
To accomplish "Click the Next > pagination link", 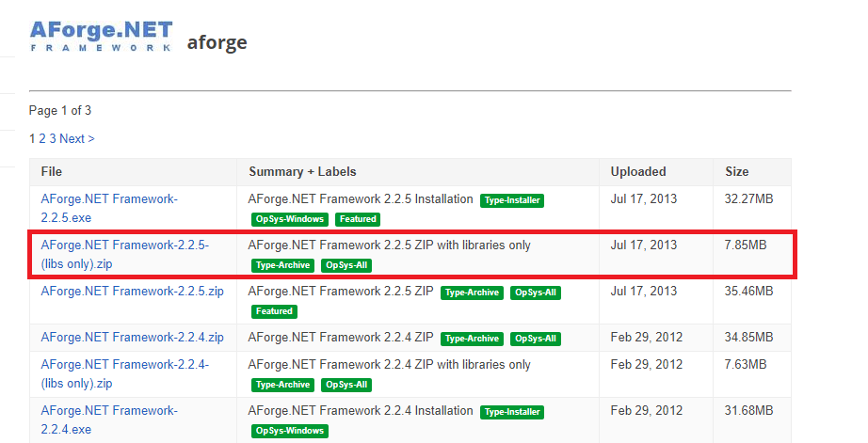I will (x=77, y=139).
